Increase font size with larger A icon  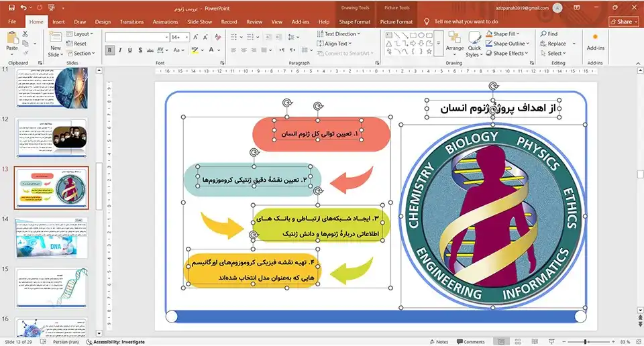(196, 38)
